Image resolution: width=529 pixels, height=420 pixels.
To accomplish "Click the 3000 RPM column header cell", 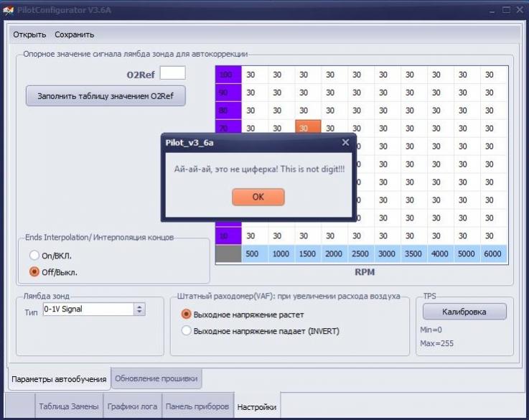I will (387, 253).
